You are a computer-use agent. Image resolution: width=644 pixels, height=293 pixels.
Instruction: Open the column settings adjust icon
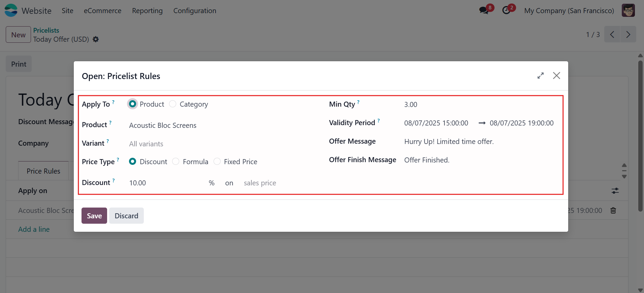click(615, 191)
